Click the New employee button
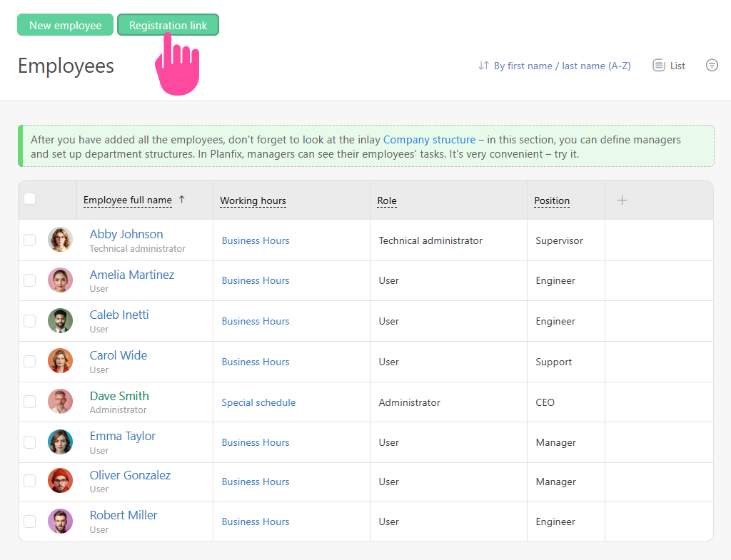Image resolution: width=731 pixels, height=560 pixels. point(65,25)
